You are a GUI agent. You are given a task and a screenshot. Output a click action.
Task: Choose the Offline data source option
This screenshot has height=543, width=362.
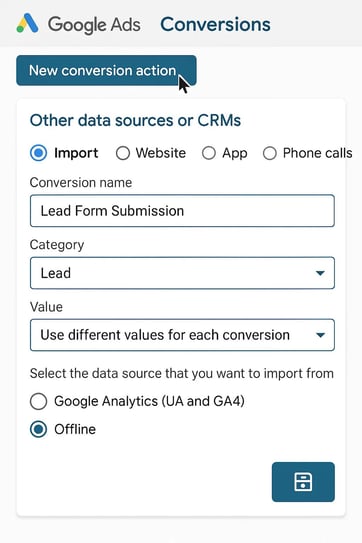38,429
